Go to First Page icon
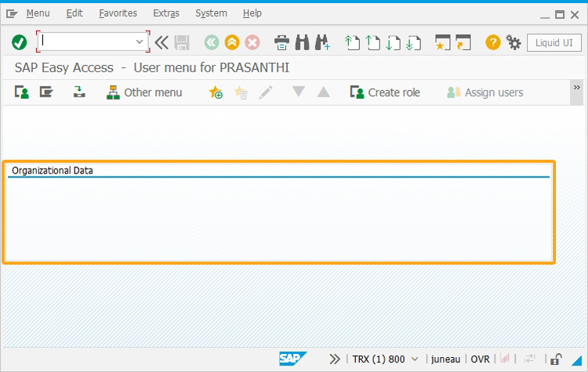This screenshot has width=588, height=372. tap(352, 42)
